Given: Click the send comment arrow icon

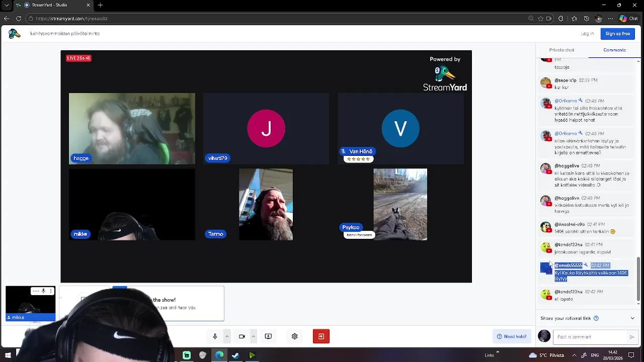Looking at the screenshot, I should tap(632, 337).
